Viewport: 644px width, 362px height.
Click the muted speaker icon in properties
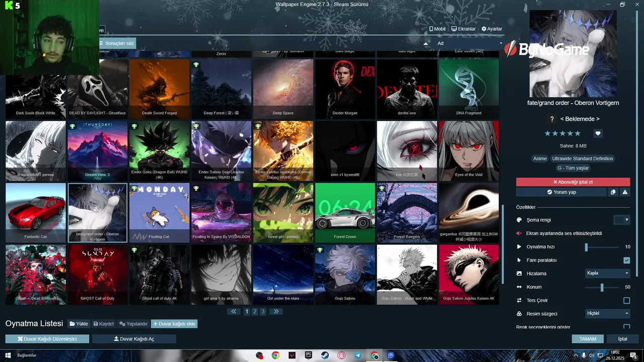pyautogui.click(x=519, y=233)
